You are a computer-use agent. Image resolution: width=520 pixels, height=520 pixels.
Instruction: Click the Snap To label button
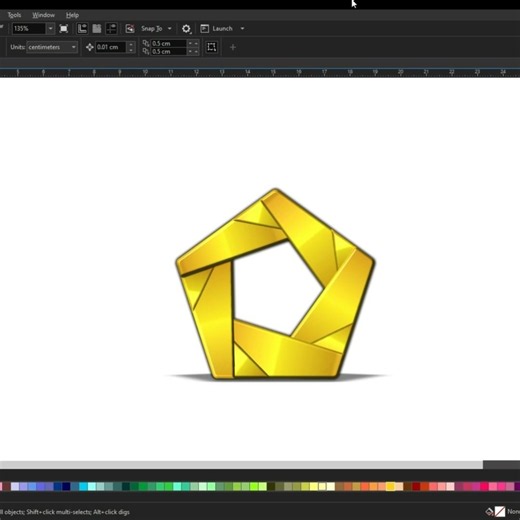click(151, 29)
